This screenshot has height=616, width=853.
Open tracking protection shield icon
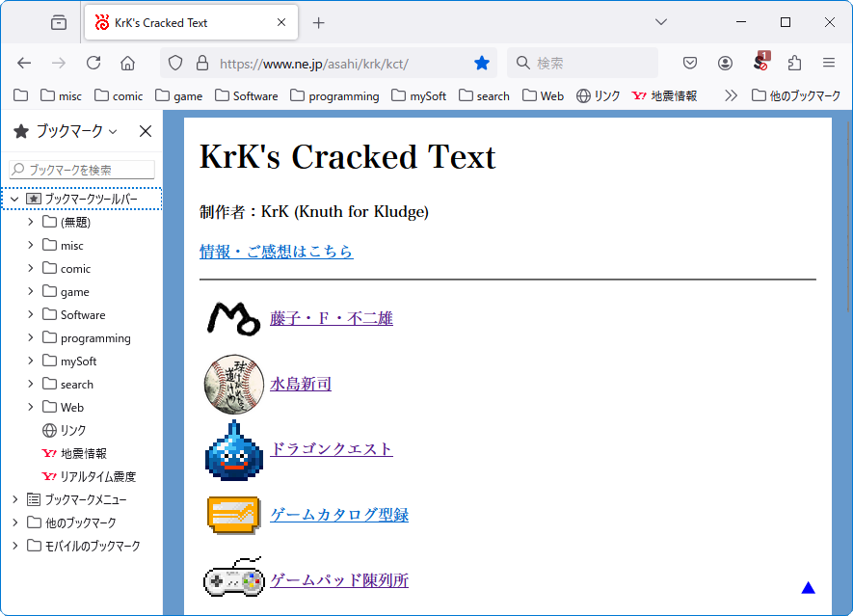pos(175,63)
